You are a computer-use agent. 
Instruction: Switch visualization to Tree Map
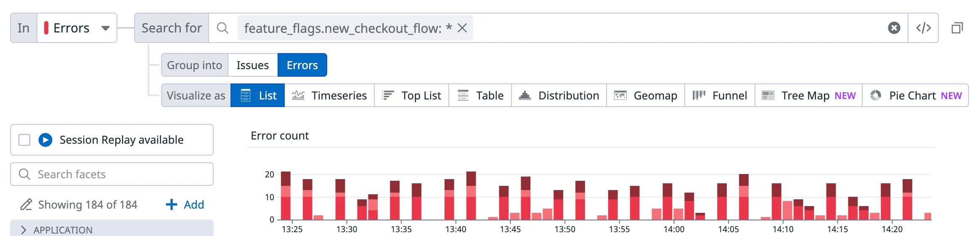click(x=808, y=96)
